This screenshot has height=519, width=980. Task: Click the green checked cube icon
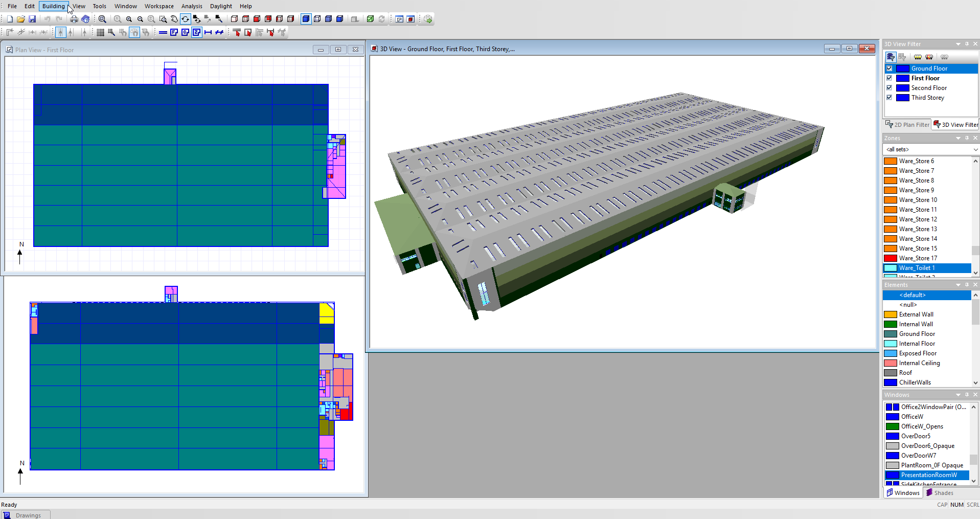pos(370,19)
